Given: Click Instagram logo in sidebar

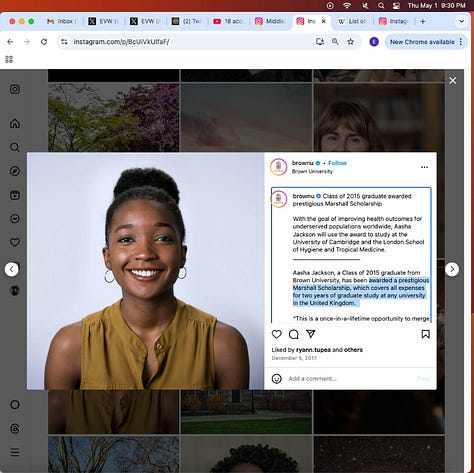Looking at the screenshot, I should click(x=15, y=89).
